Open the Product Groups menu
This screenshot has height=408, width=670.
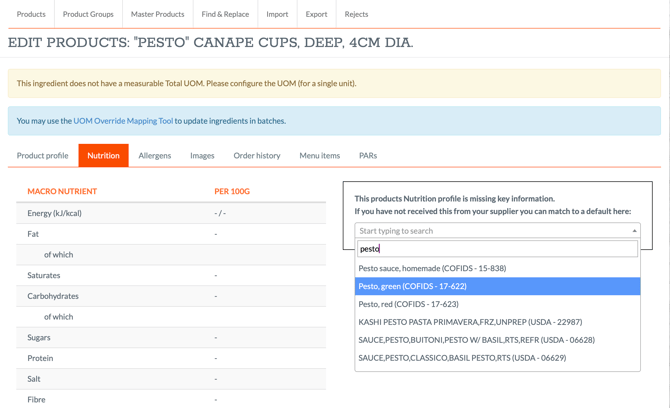pos(88,14)
